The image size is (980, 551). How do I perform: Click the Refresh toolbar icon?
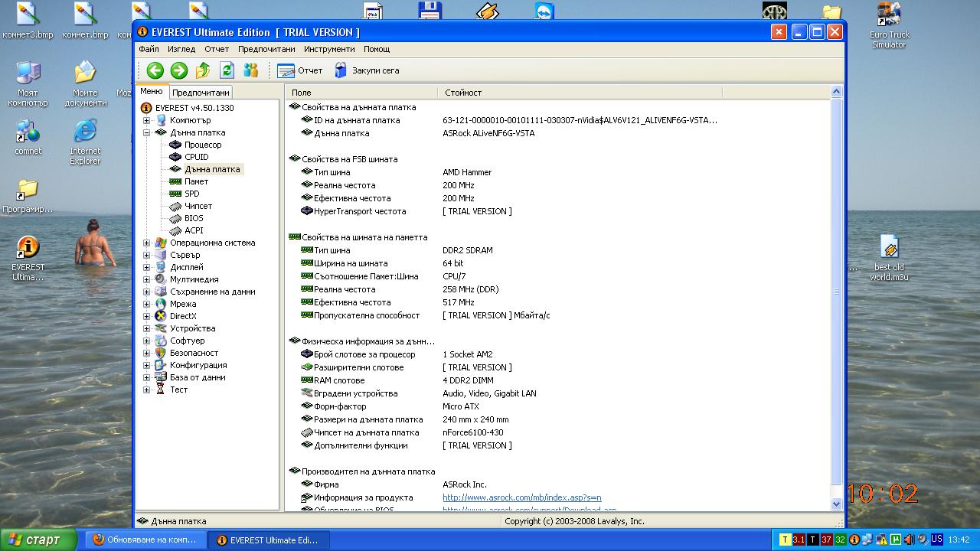(227, 70)
